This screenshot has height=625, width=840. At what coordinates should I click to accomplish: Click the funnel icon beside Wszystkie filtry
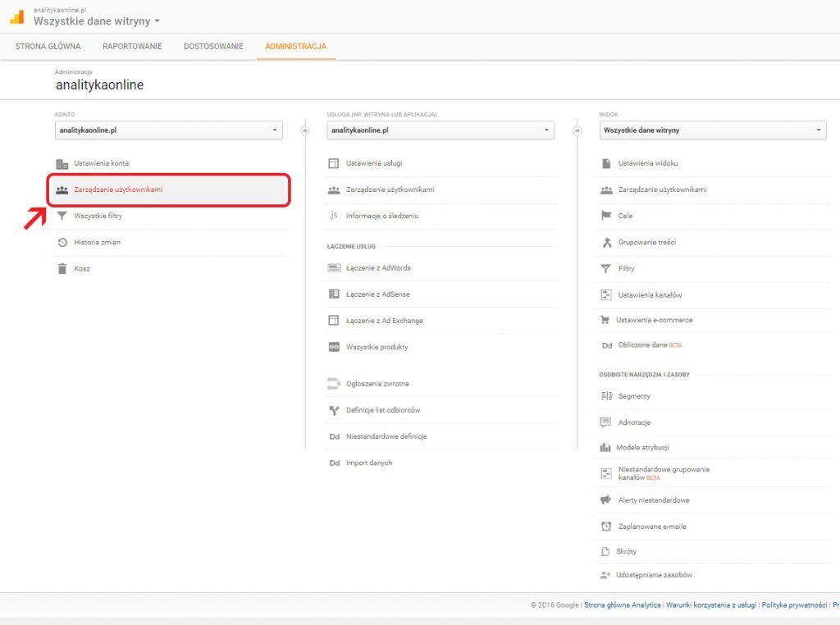(62, 216)
